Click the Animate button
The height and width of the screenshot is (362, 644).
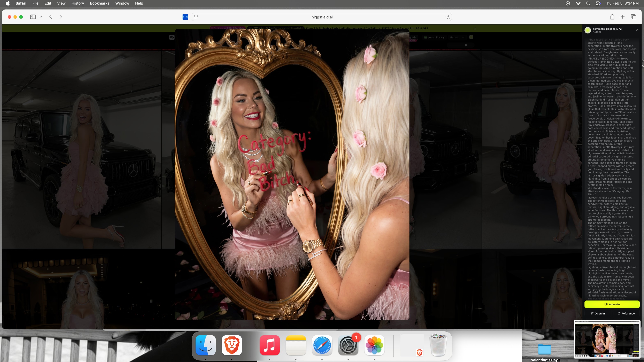(612, 304)
